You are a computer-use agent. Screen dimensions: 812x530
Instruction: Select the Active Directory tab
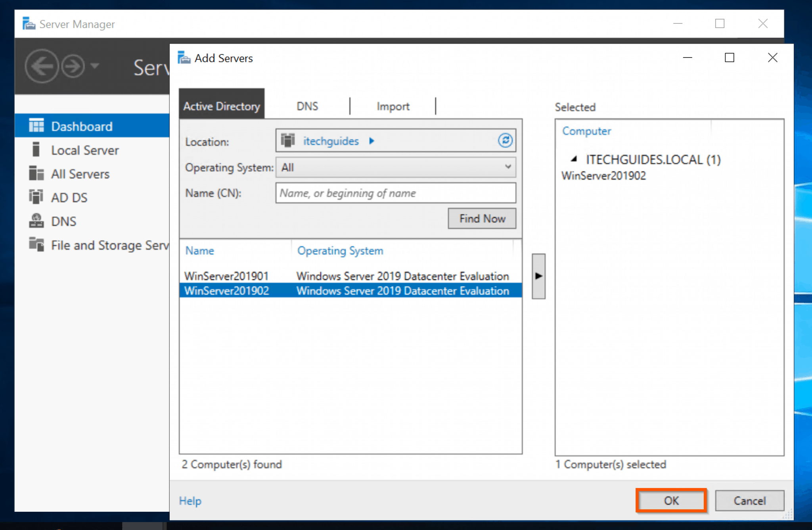click(222, 104)
